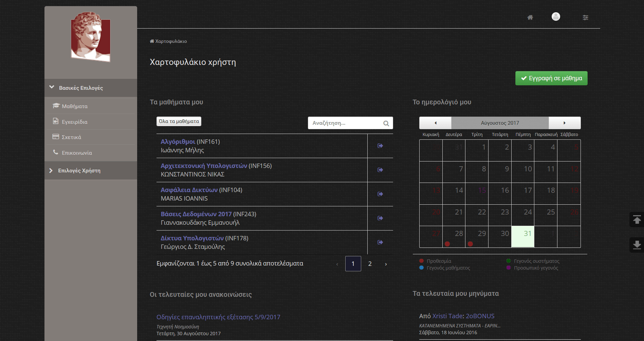Click the enter icon for Ασφάλεια Δικτύων
Image resolution: width=644 pixels, height=341 pixels.
[380, 194]
